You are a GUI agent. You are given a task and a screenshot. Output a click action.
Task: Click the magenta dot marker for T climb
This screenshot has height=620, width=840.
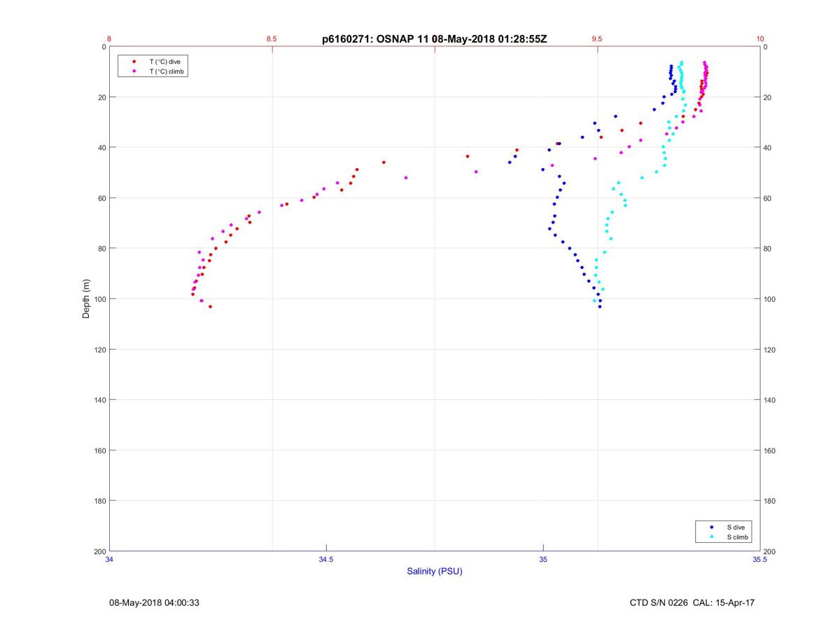point(134,71)
